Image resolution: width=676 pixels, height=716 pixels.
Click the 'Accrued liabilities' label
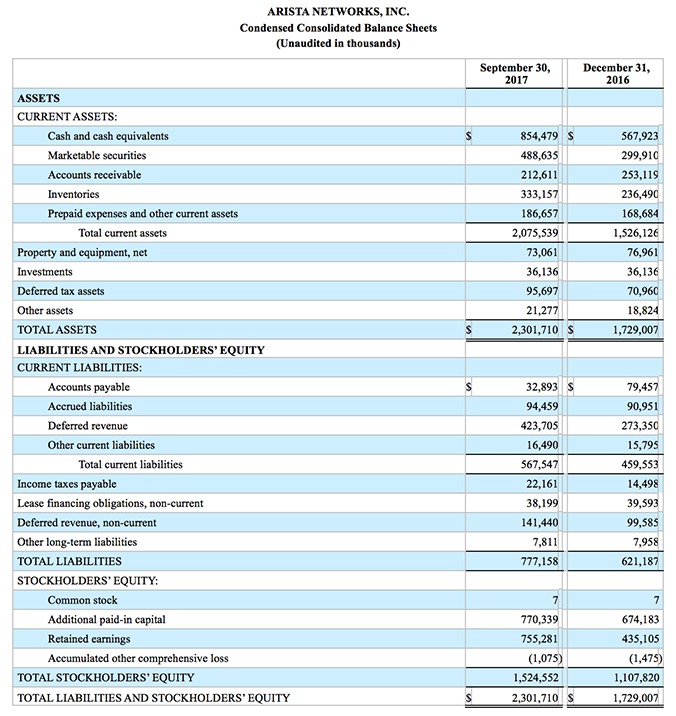coord(90,406)
